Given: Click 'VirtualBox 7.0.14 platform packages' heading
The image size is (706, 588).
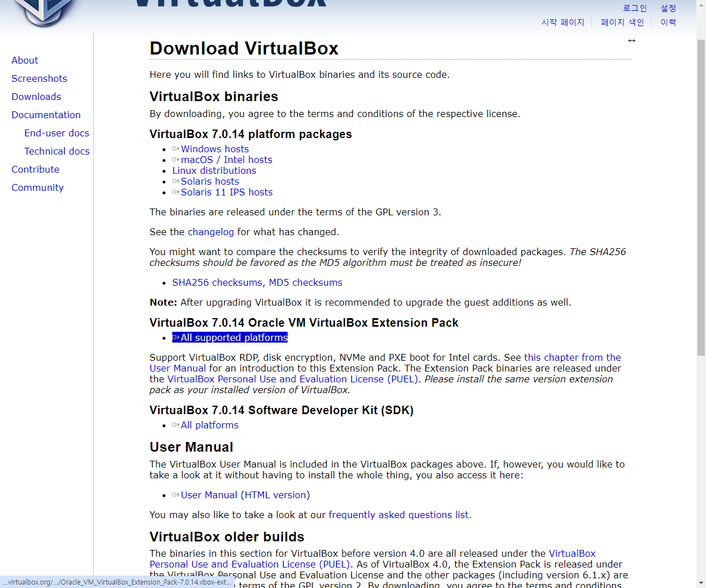Looking at the screenshot, I should (251, 134).
